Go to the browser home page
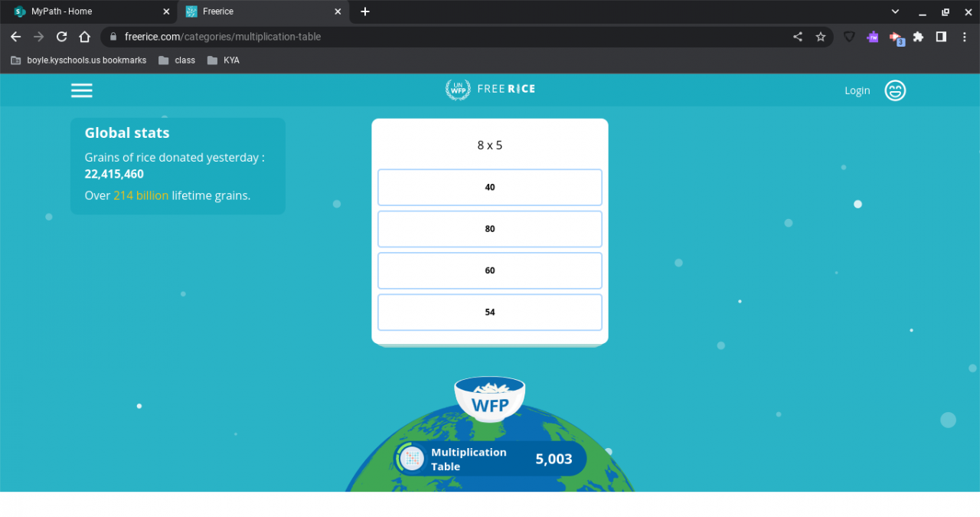980x517 pixels. [85, 37]
